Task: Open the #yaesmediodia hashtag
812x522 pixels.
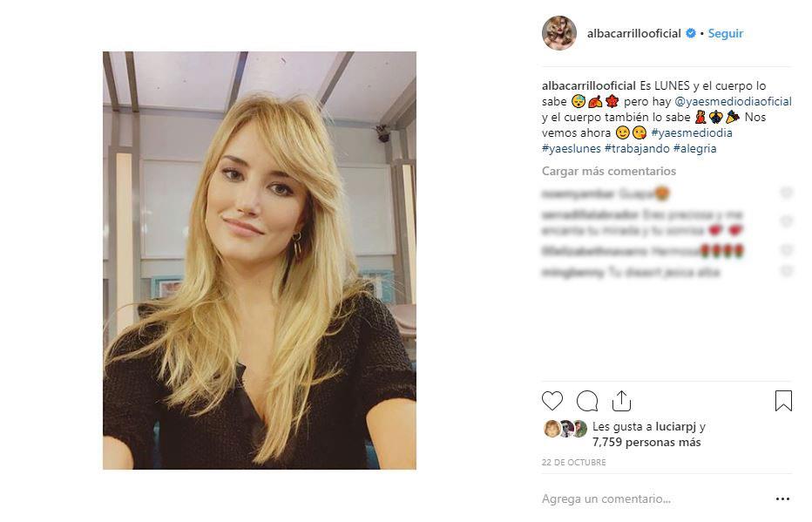Action: 692,132
